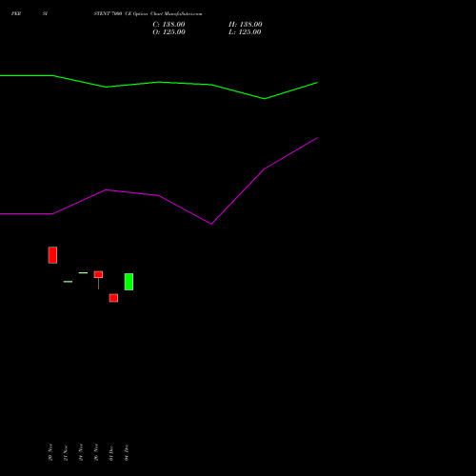Click the 'CE Options Chart' title text
Viewport: 476px width, 476px height.
tap(144, 14)
